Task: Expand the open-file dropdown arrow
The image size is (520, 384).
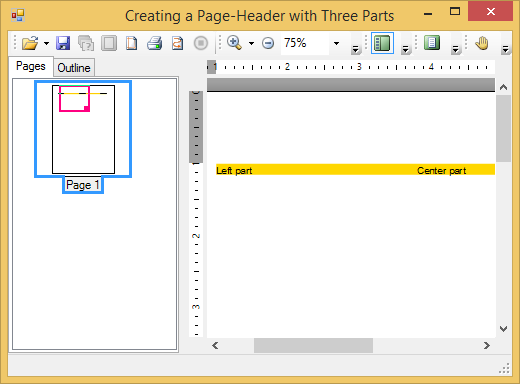Action: click(46, 43)
